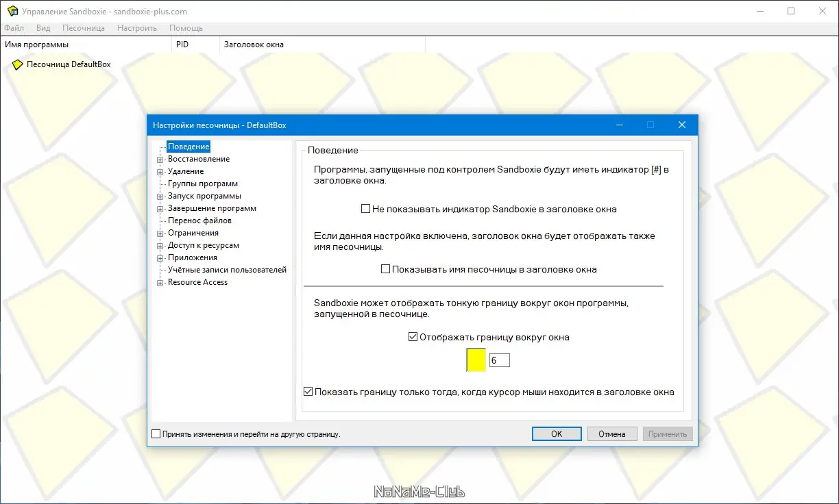The width and height of the screenshot is (839, 504).
Task: Select Запуск программы in the tree
Action: (x=204, y=196)
